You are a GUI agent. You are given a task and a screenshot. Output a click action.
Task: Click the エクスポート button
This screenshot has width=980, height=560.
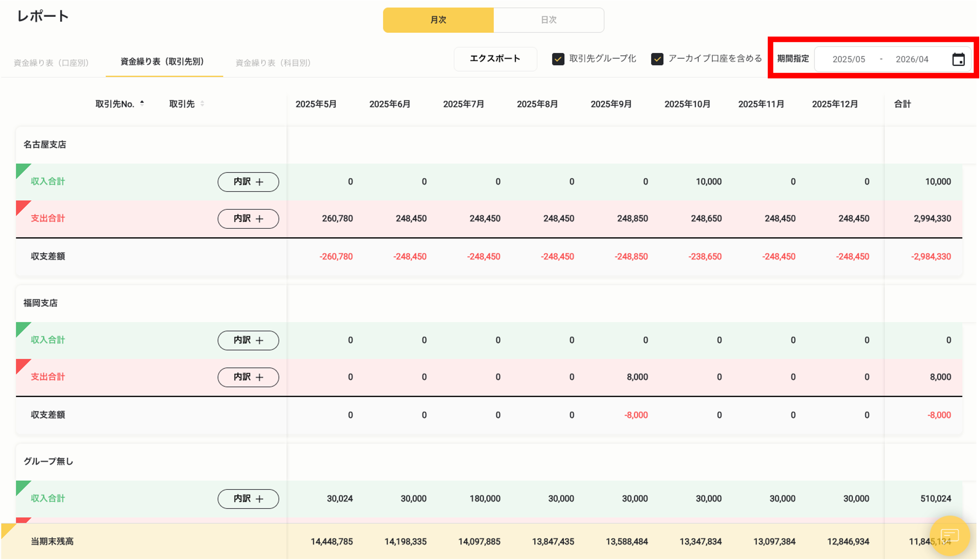coord(495,59)
